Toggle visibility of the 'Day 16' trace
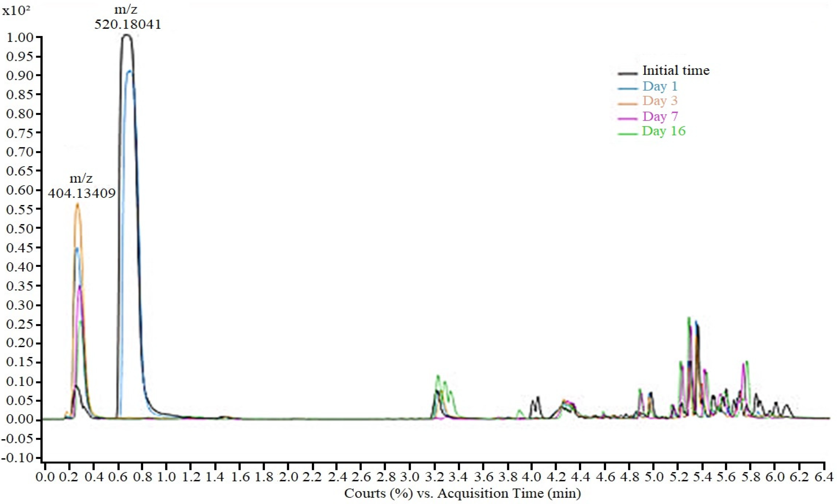The width and height of the screenshot is (837, 504). coord(664,132)
